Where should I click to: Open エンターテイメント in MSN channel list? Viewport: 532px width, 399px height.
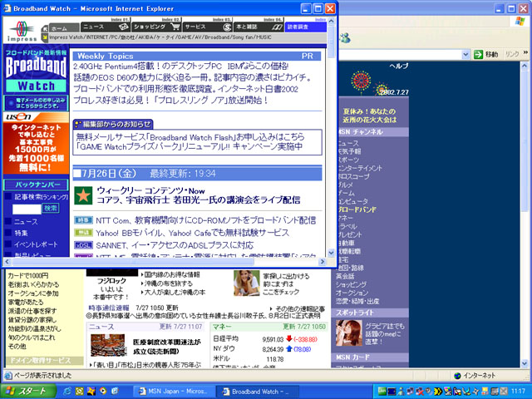pyautogui.click(x=360, y=168)
